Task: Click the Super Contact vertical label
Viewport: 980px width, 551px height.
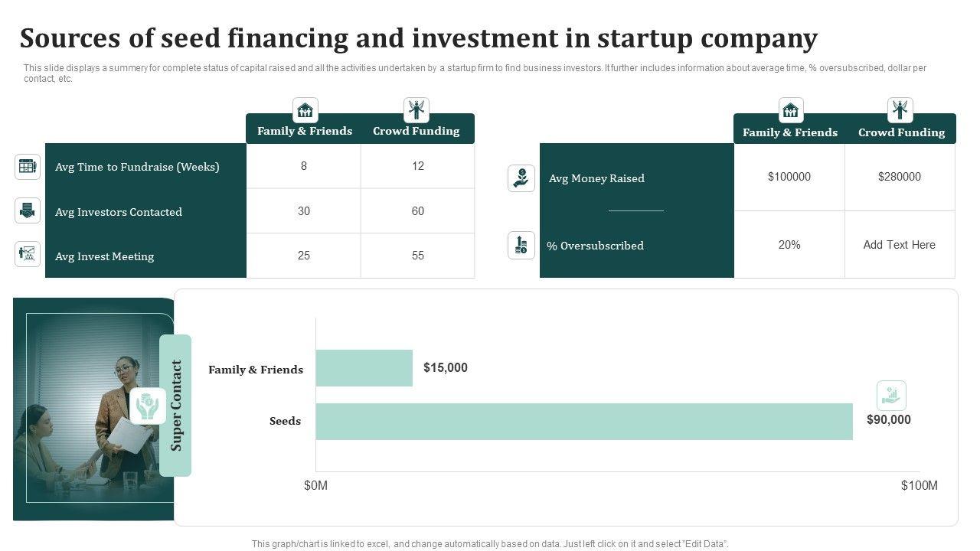Action: pos(176,405)
